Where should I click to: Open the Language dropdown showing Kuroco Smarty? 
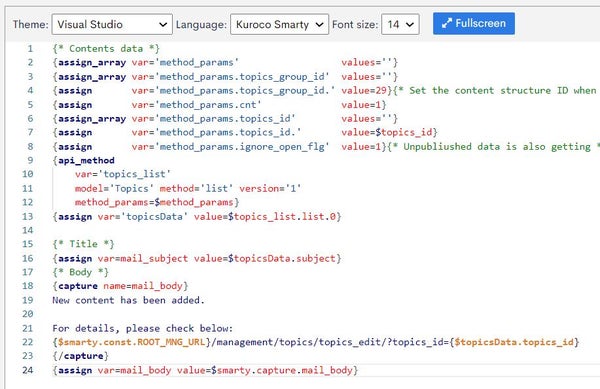279,24
